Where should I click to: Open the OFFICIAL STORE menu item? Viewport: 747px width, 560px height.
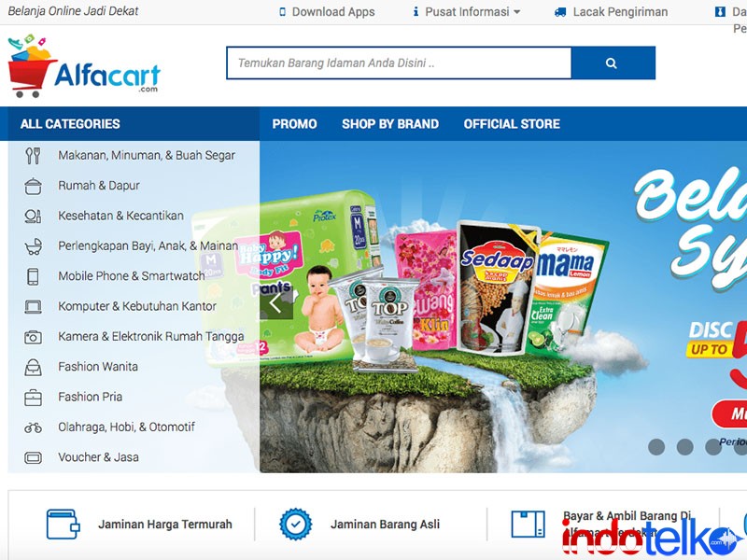point(512,124)
